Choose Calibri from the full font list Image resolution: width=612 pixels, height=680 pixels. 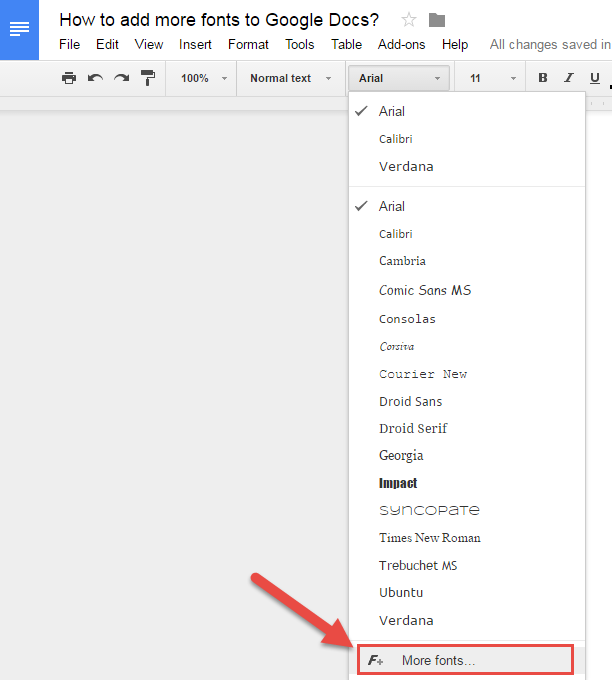467,234
